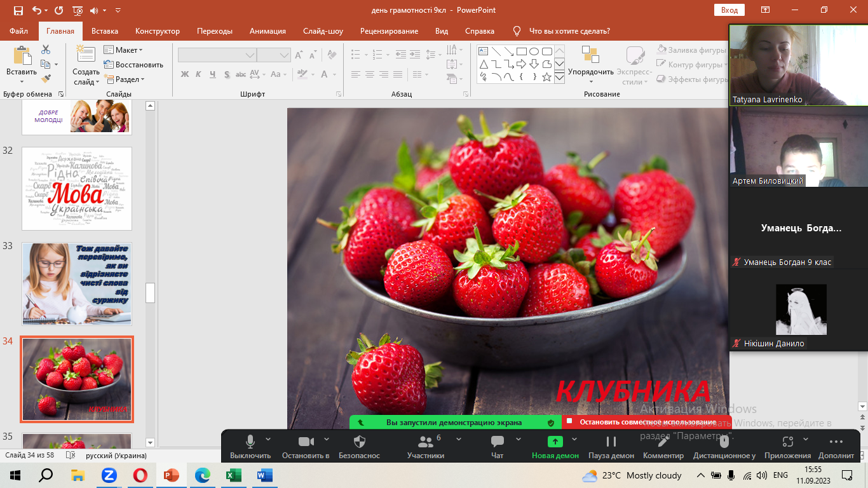This screenshot has width=868, height=488.
Task: Click the Упорядочить arrange icon
Action: [x=590, y=55]
